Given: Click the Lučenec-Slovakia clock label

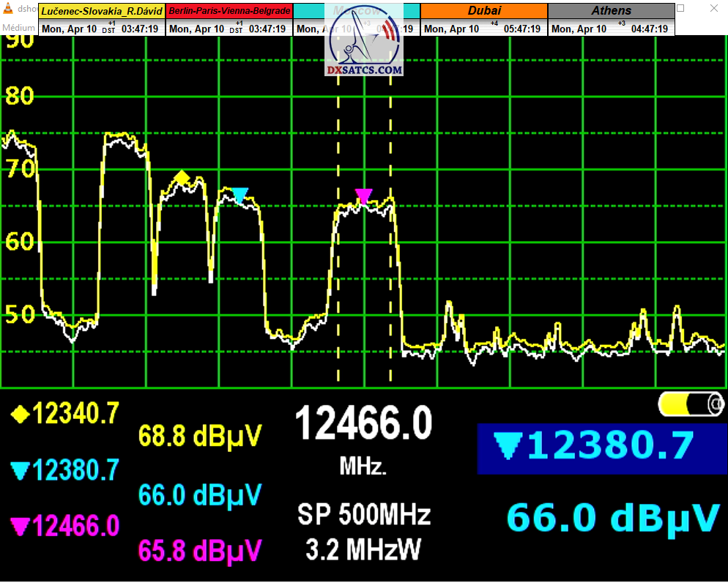Looking at the screenshot, I should tap(102, 12).
